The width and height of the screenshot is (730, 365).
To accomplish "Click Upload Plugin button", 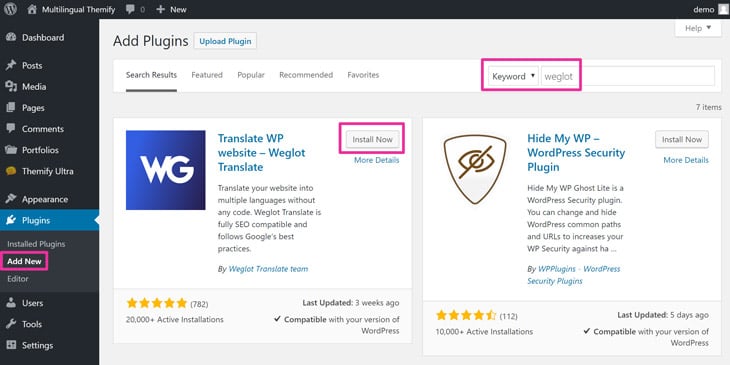I will pos(225,41).
